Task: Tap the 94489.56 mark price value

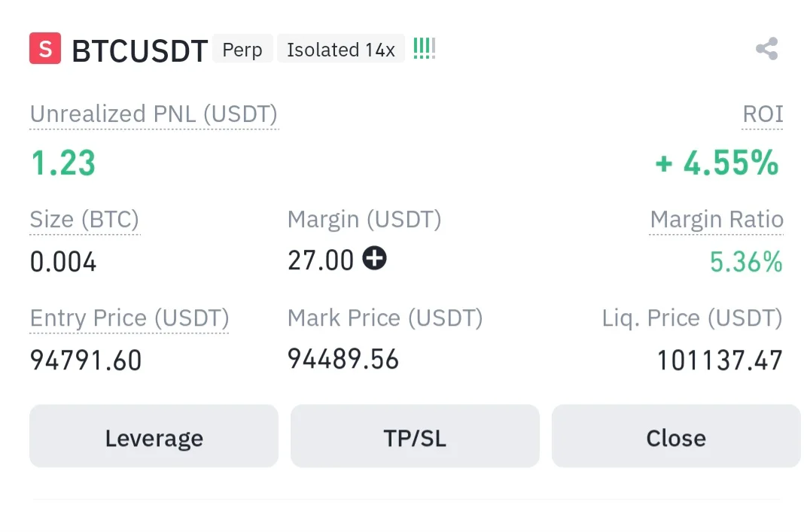Action: point(343,359)
